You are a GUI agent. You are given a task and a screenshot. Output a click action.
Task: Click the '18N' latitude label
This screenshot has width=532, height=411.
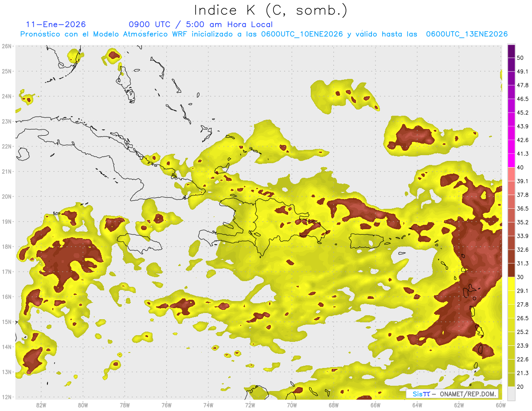tap(7, 247)
